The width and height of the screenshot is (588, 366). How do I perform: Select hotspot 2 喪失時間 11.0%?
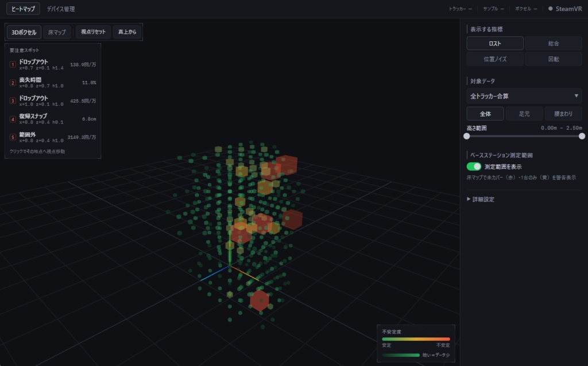(x=53, y=83)
